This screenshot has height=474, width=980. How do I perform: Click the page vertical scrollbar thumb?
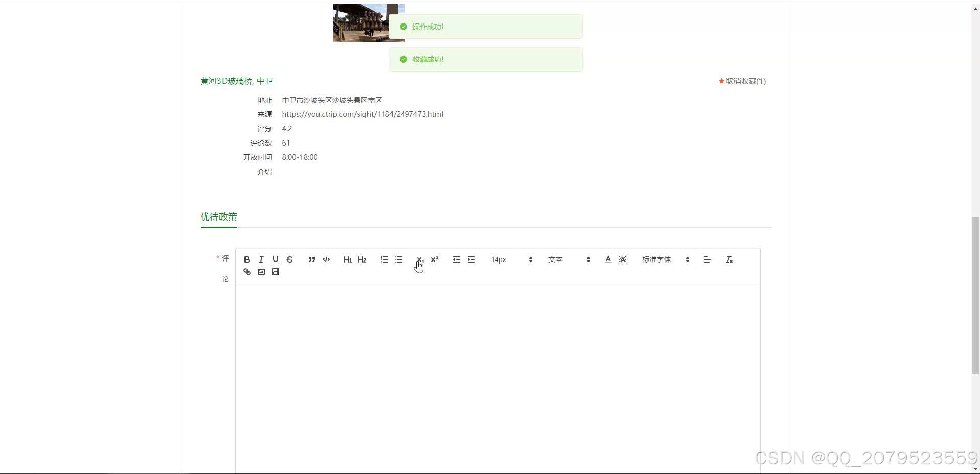[975, 295]
